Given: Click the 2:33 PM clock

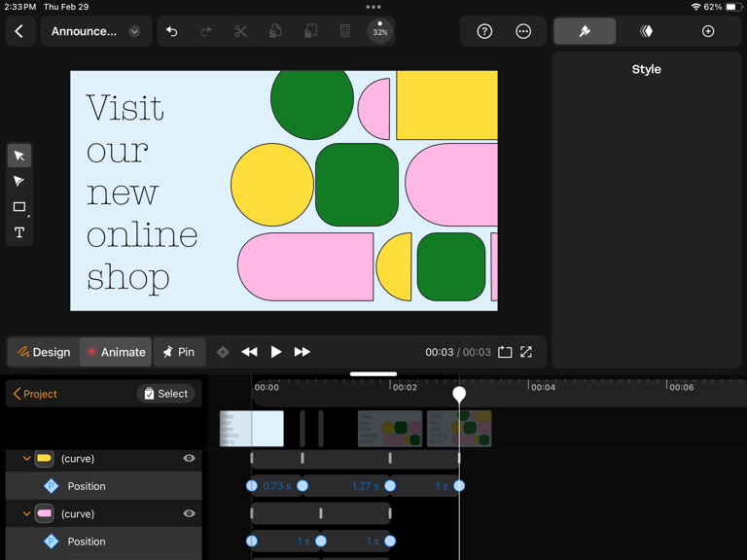Looking at the screenshot, I should [x=20, y=7].
